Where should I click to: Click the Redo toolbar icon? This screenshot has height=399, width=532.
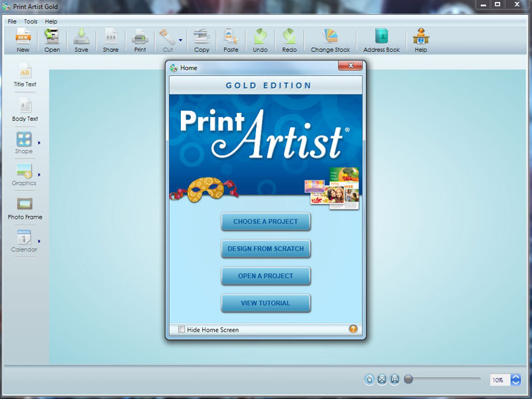289,40
